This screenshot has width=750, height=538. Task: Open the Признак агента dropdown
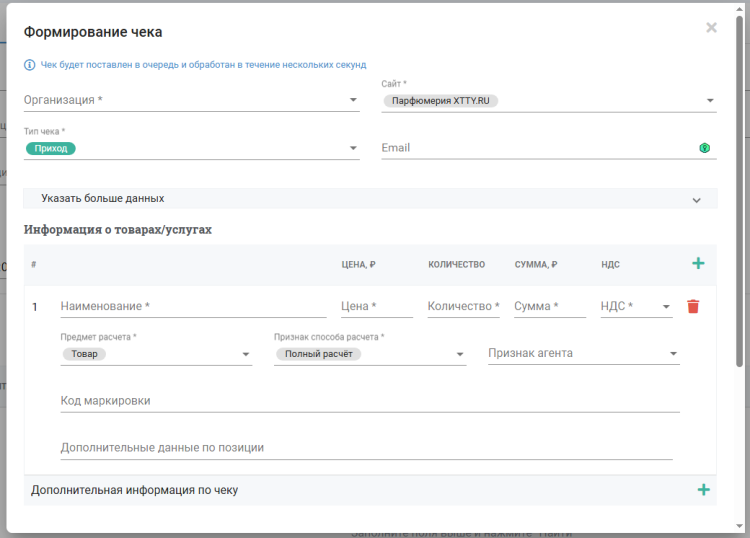pyautogui.click(x=673, y=354)
